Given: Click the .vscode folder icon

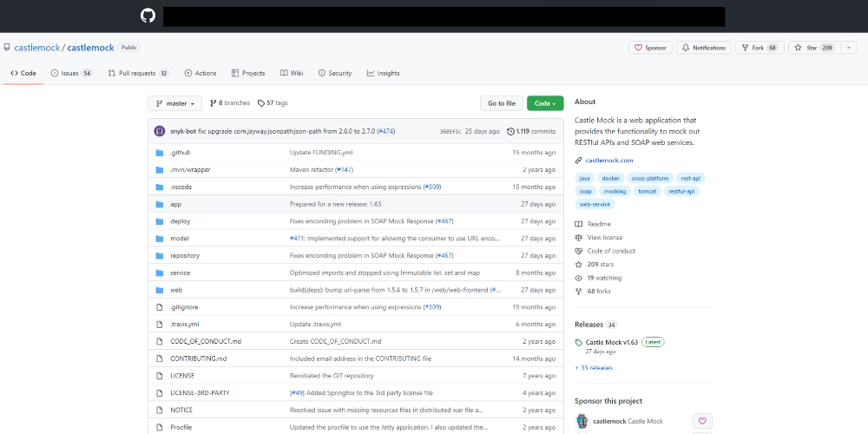Looking at the screenshot, I should pyautogui.click(x=160, y=187).
